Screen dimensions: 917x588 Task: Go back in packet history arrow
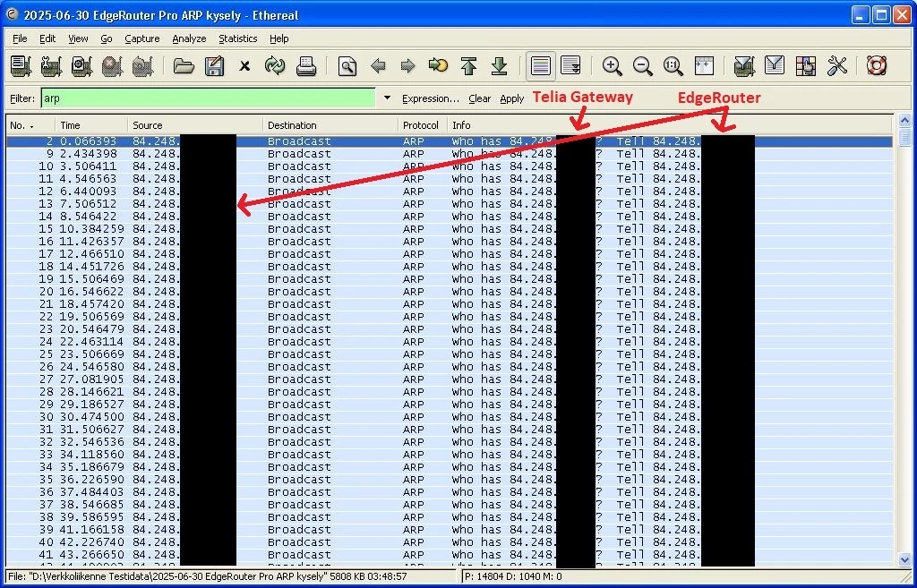point(378,66)
